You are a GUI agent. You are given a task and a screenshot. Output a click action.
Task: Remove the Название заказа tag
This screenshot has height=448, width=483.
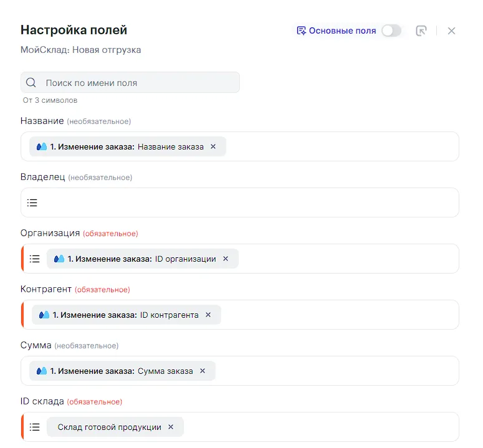[213, 146]
